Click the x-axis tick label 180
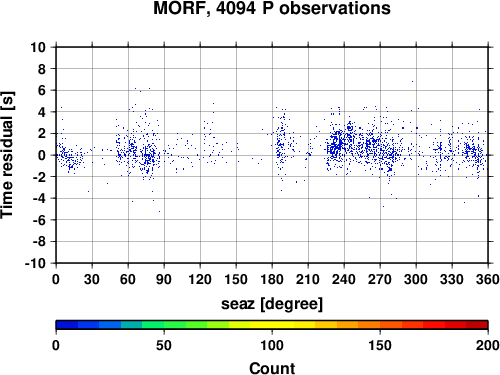Screen dimensions: 500x375 pos(272,279)
